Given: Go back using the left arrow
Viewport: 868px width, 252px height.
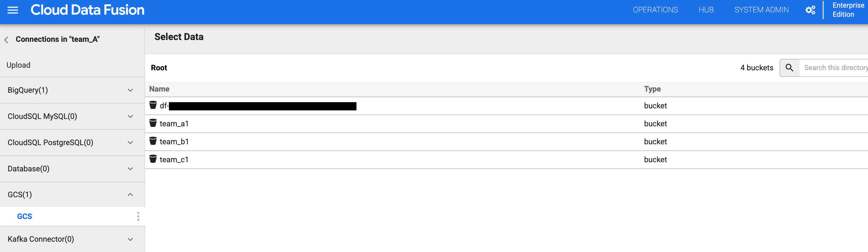Looking at the screenshot, I should coord(6,40).
